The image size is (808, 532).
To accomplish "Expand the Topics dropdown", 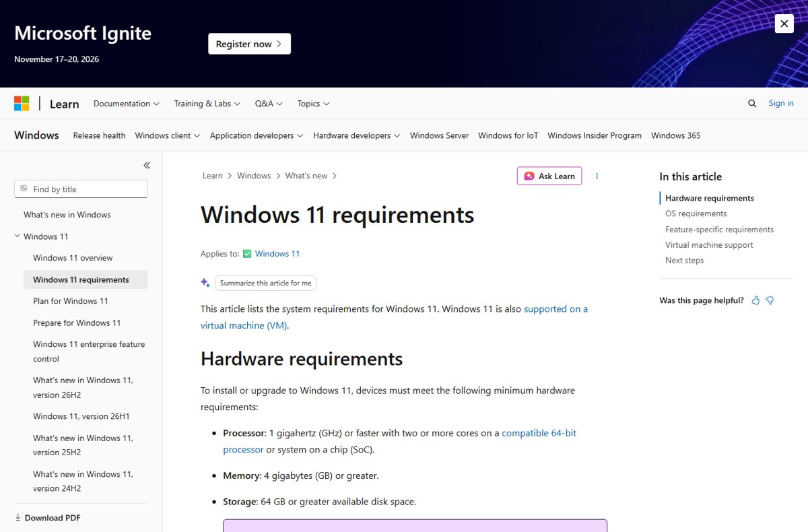I will (x=313, y=103).
